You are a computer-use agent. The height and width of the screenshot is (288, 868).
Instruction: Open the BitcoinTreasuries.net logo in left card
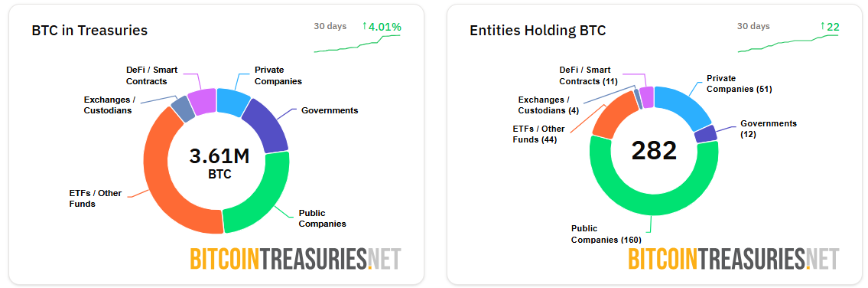(295, 259)
